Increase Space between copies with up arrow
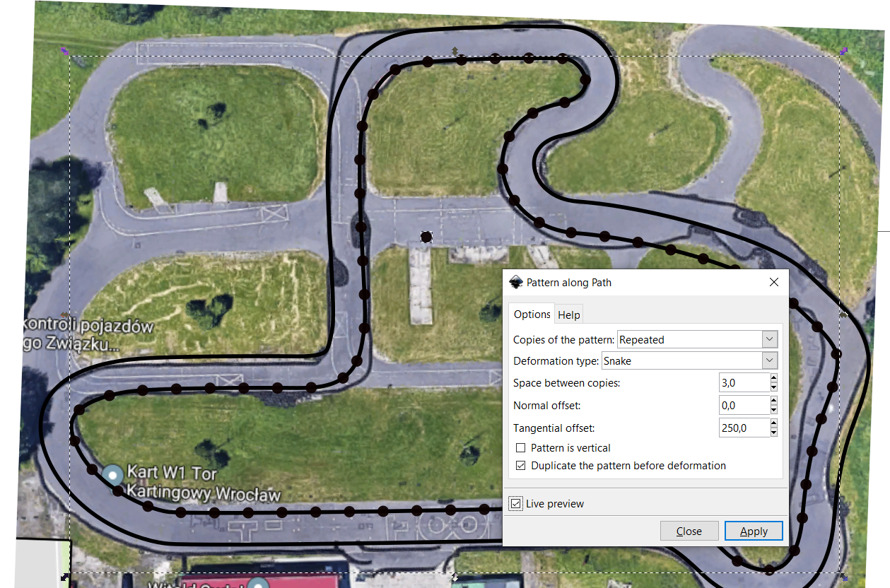Image resolution: width=890 pixels, height=588 pixels. click(x=774, y=379)
